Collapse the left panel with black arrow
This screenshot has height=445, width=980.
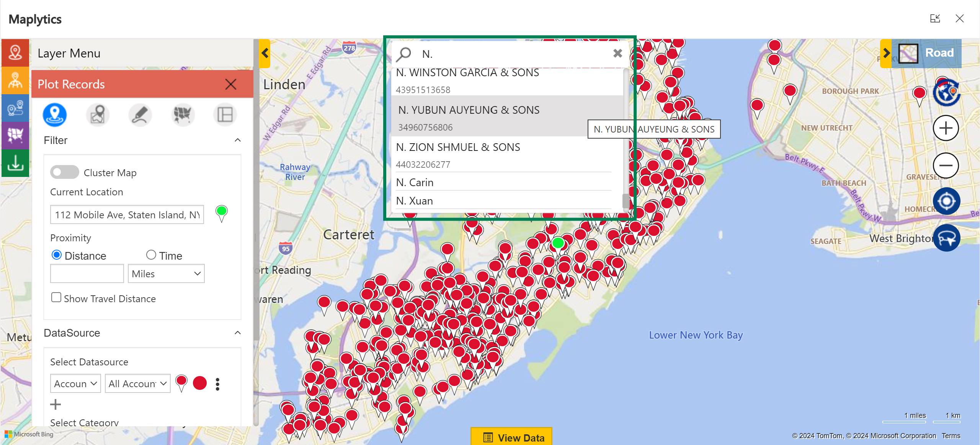coord(265,53)
